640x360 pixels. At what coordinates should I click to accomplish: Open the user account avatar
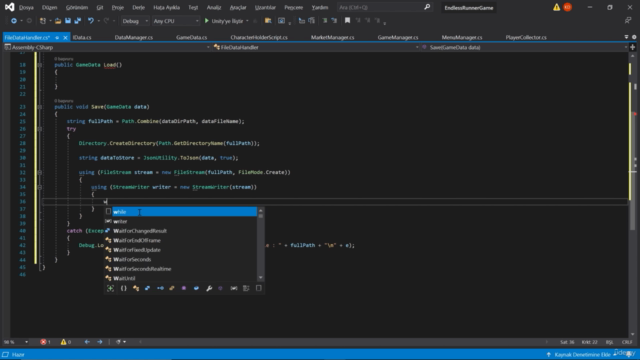pos(567,7)
